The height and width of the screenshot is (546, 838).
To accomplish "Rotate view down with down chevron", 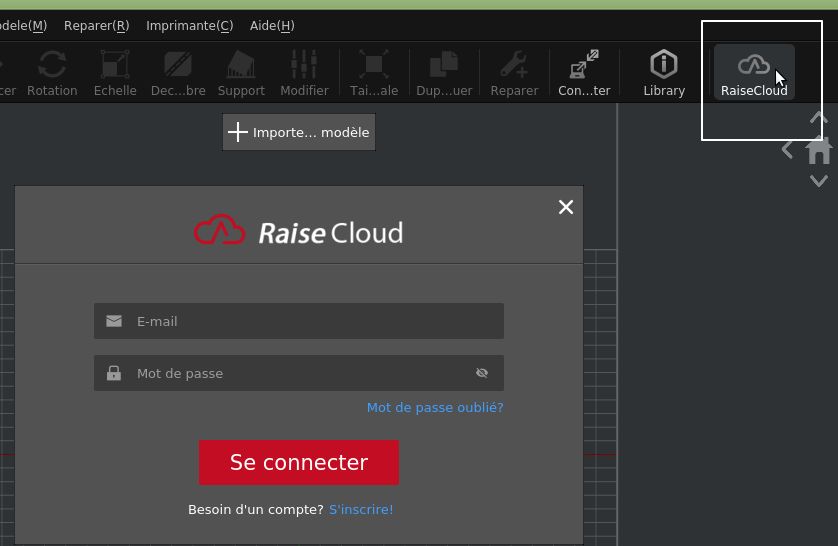I will 819,181.
